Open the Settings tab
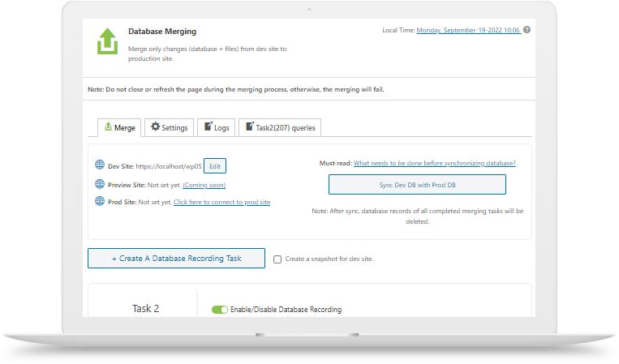This screenshot has width=619, height=364. (x=169, y=127)
